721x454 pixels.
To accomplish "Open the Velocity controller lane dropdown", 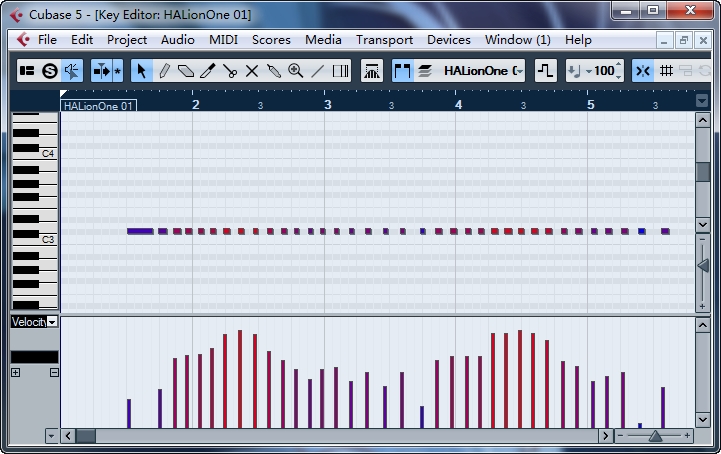I will pos(52,322).
